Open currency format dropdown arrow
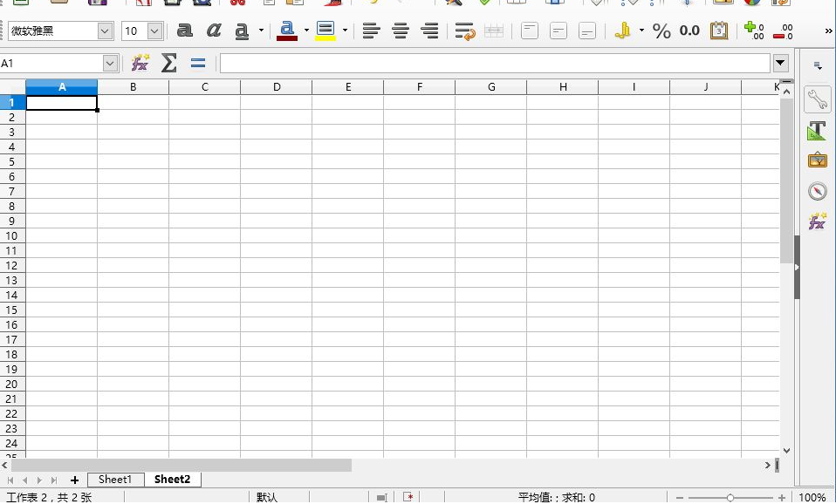The image size is (836, 504). point(641,31)
